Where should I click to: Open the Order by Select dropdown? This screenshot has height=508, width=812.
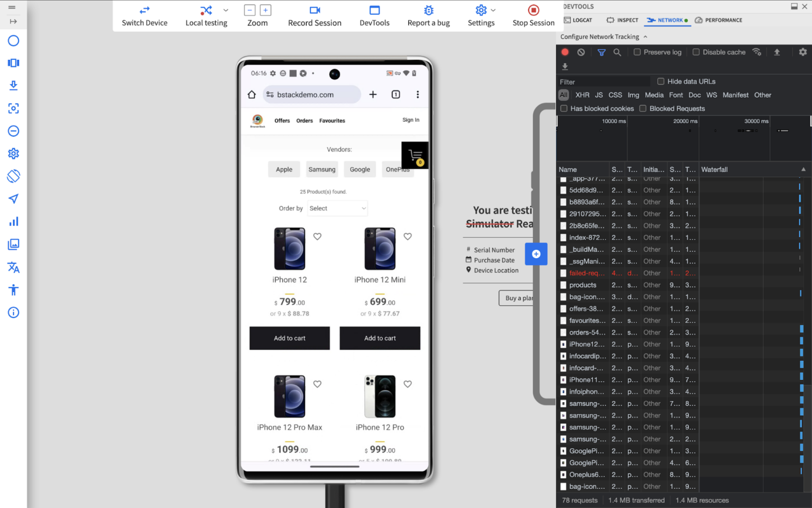pyautogui.click(x=337, y=208)
